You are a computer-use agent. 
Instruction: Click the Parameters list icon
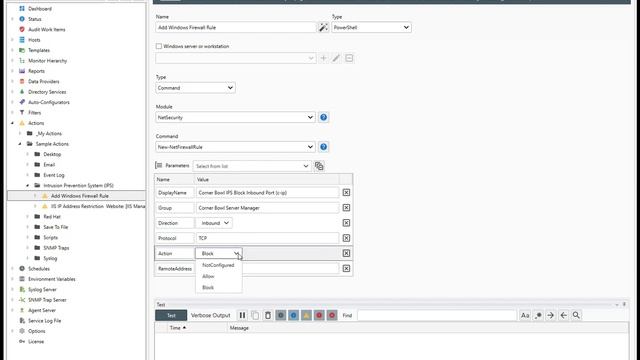pyautogui.click(x=159, y=165)
